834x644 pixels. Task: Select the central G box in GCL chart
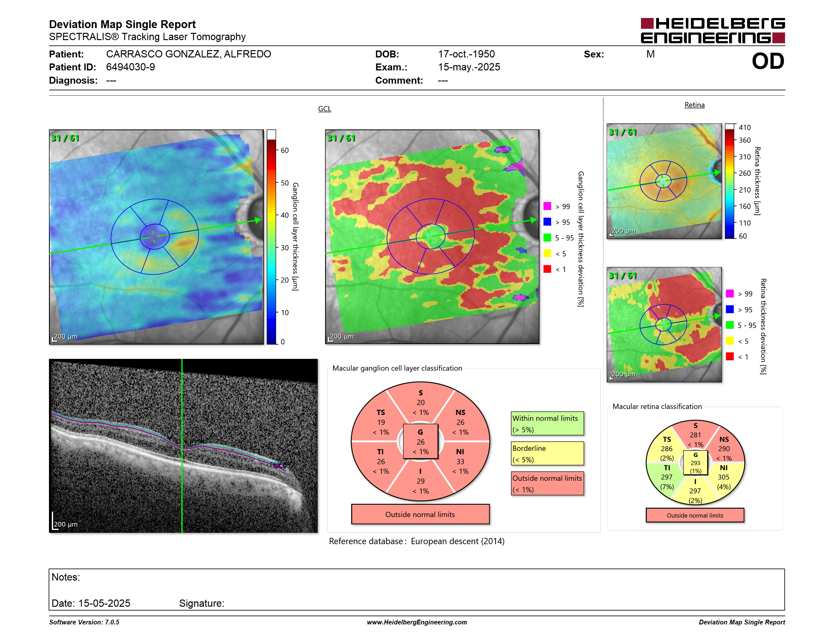(420, 442)
